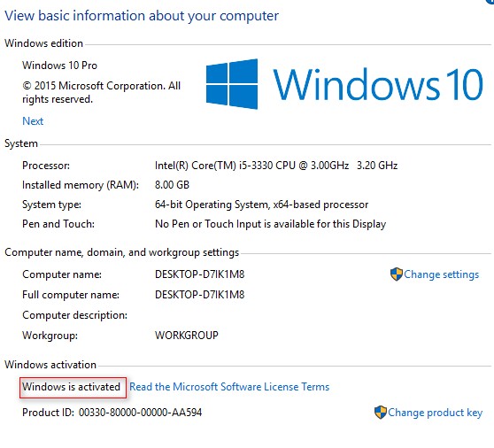
Task: Select the WORKGROUP value
Action: [x=187, y=336]
